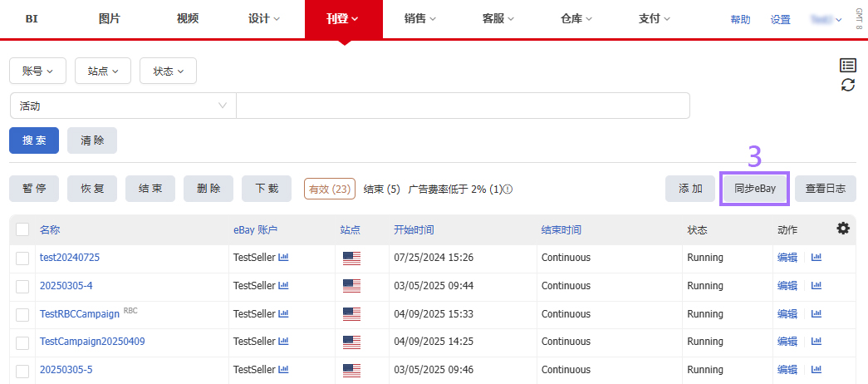Open report chart icon in 20250305-4 action column
The height and width of the screenshot is (384, 868).
pyautogui.click(x=817, y=285)
